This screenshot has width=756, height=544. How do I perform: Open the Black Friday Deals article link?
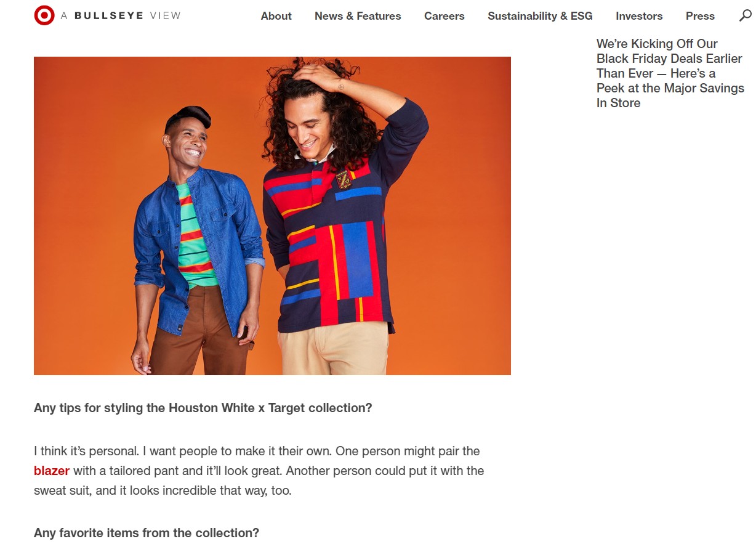(x=670, y=73)
